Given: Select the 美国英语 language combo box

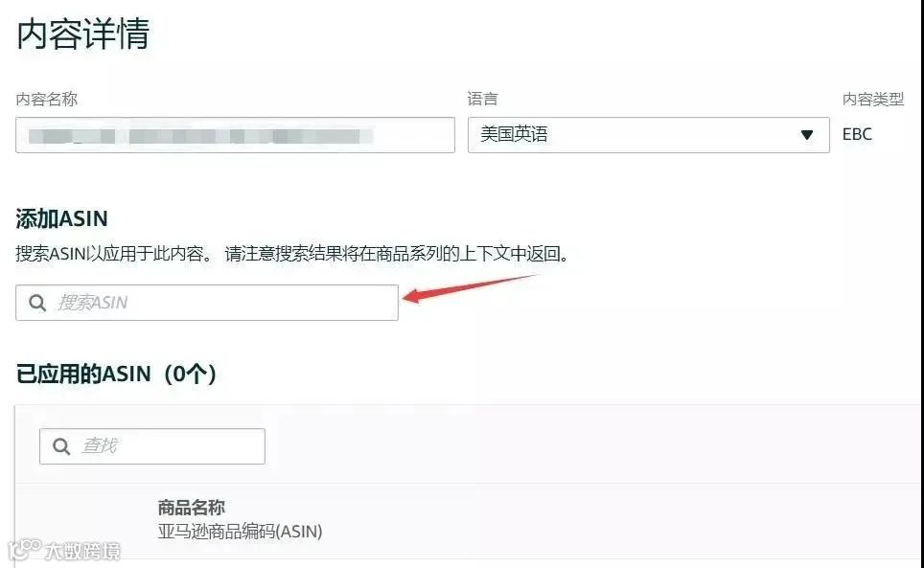Looking at the screenshot, I should point(648,135).
